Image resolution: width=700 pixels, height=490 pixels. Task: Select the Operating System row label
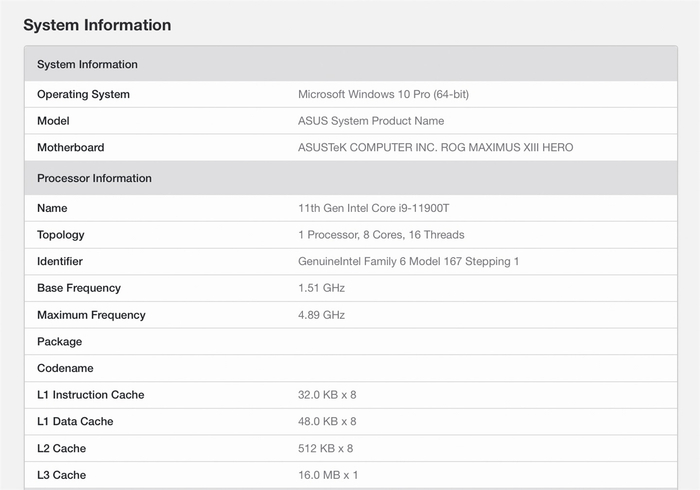(x=83, y=94)
